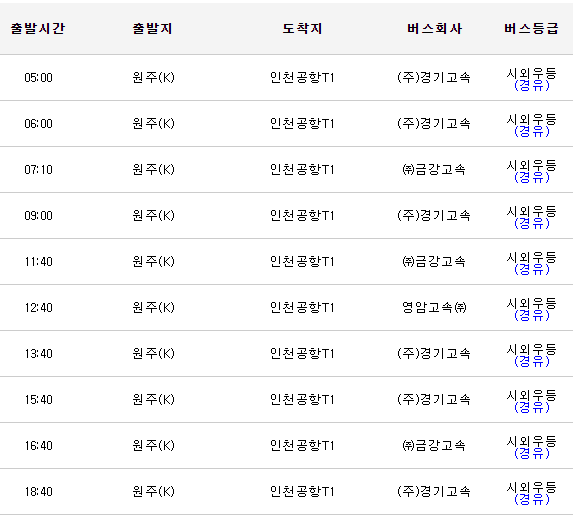573x517 pixels.
Task: Open the 경유 link in the 06:00 row
Action: point(532,132)
